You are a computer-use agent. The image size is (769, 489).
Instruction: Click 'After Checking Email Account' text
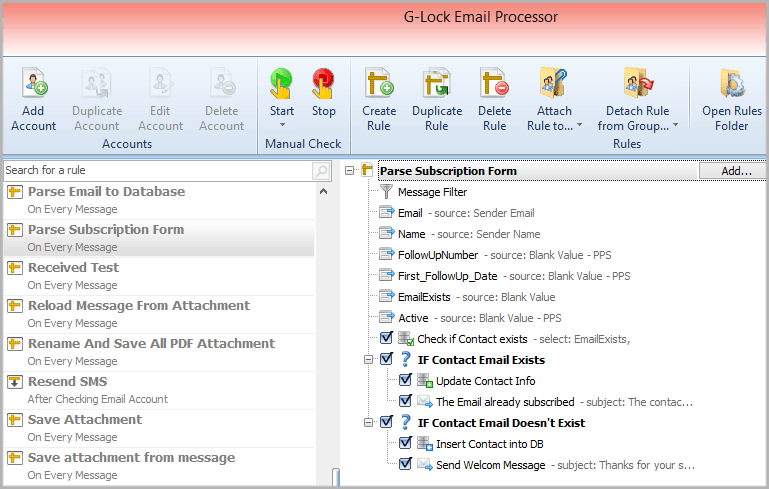(98, 399)
